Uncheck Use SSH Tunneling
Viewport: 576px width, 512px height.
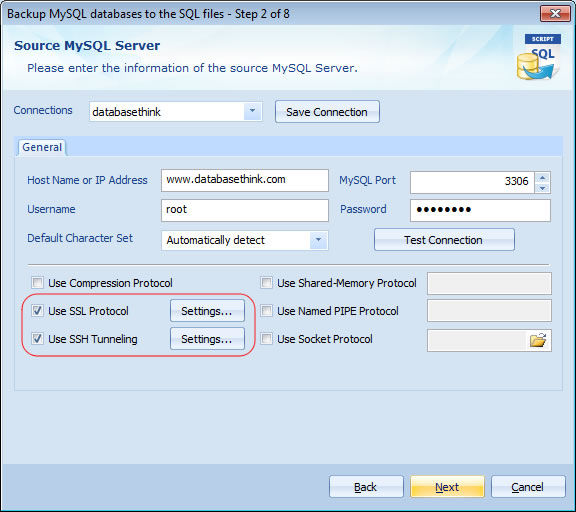coord(37,339)
